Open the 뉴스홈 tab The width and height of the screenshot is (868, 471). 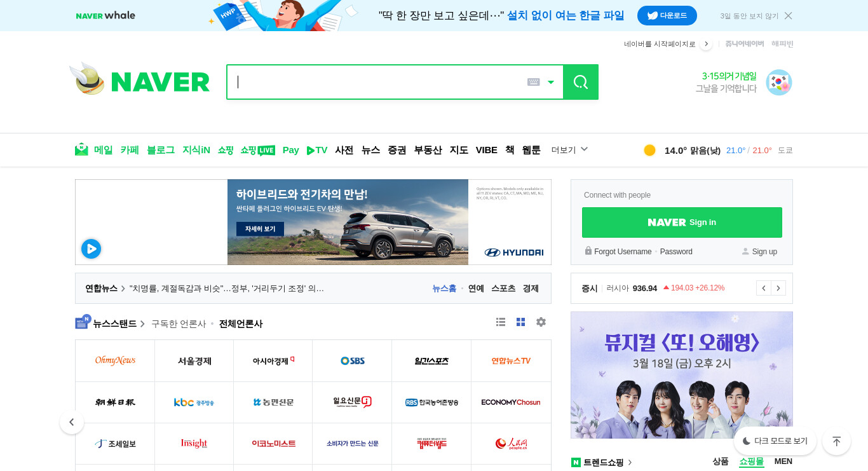pos(444,289)
